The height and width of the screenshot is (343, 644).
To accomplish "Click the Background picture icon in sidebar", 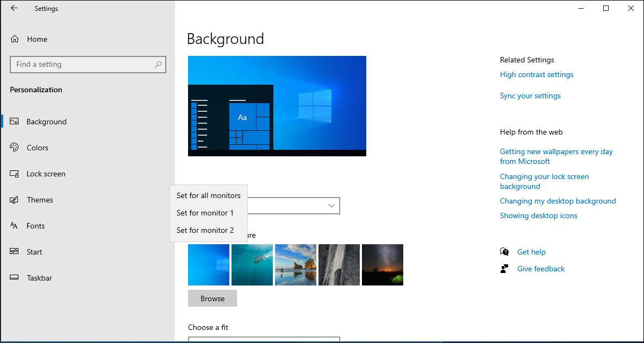I will 15,122.
